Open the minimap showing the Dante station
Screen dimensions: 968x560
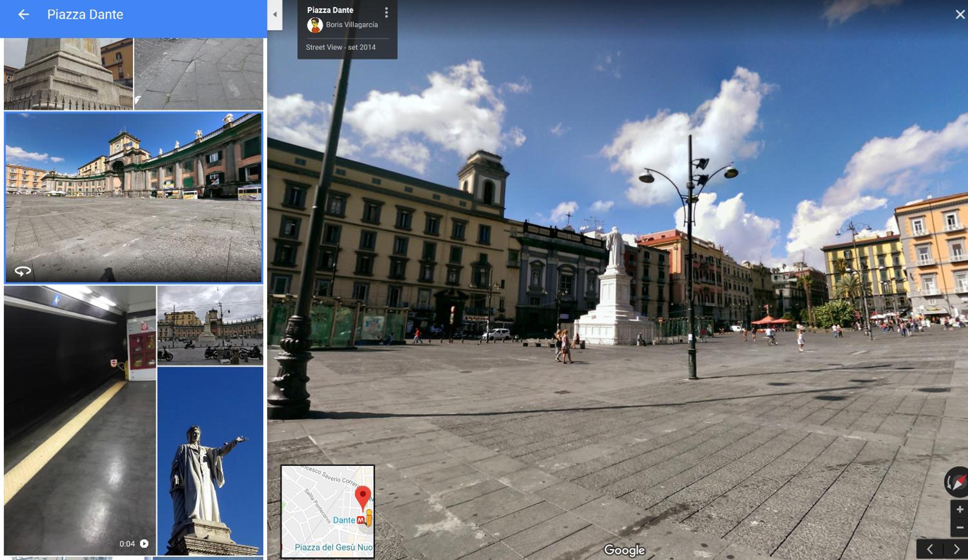click(x=328, y=511)
